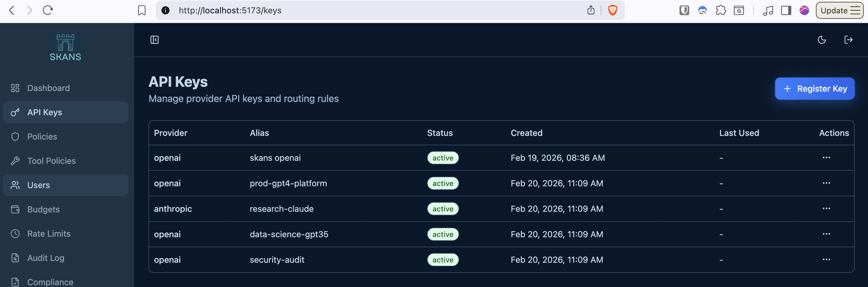868x287 pixels.
Task: Open actions menu for skans openai
Action: click(826, 157)
